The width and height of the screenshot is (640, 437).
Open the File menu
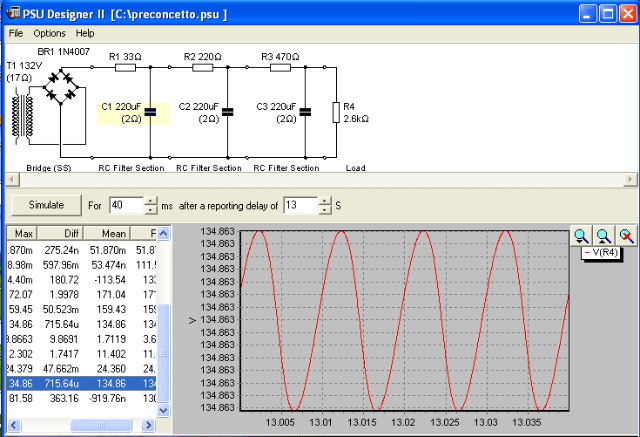pyautogui.click(x=16, y=33)
